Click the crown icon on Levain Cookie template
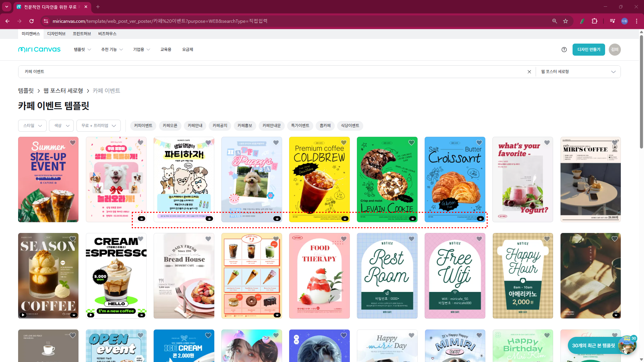Viewport: 644px width, 362px height. click(x=413, y=219)
